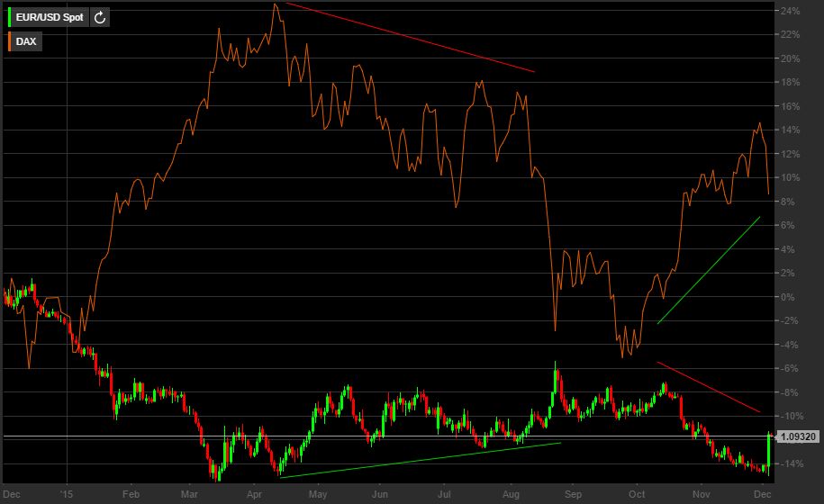Select the EUR/USD Spot legend label
The image size is (824, 504).
click(x=50, y=17)
